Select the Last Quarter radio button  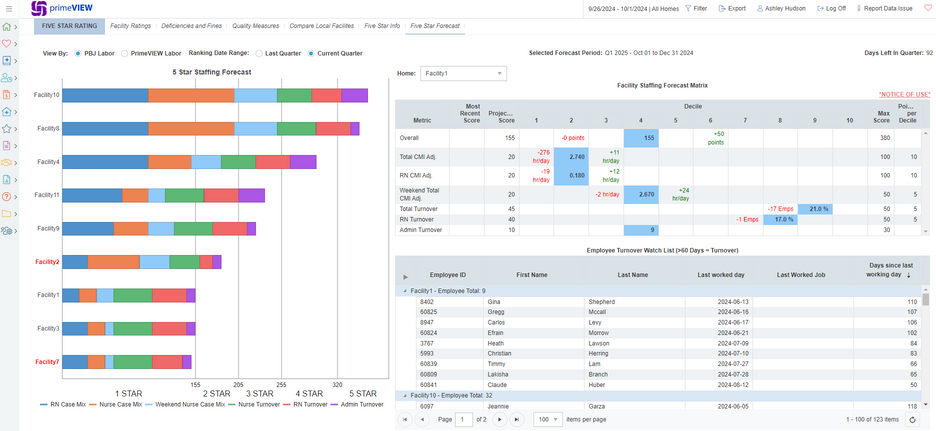pos(258,53)
